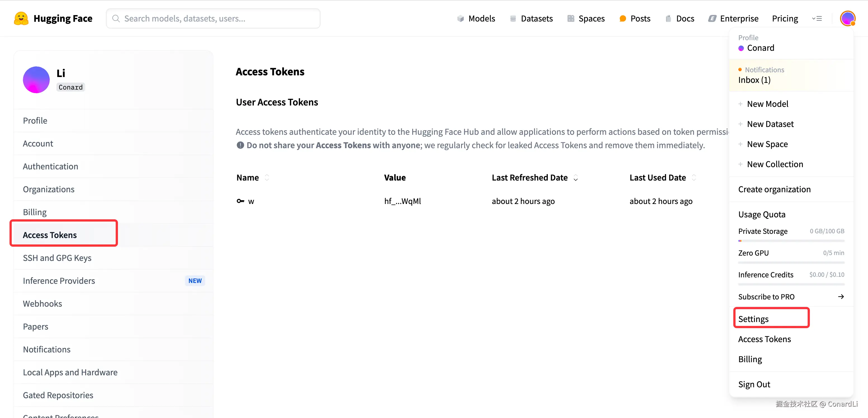Click Create organization
Image resolution: width=868 pixels, height=418 pixels.
click(774, 189)
